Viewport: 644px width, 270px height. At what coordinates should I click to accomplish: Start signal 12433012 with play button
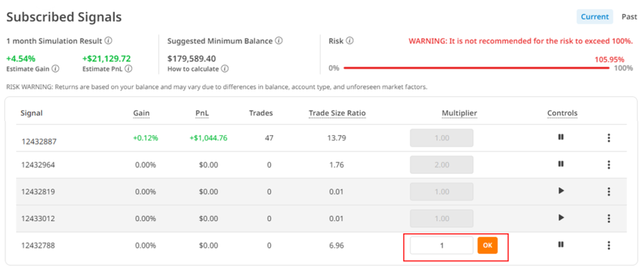tap(561, 218)
